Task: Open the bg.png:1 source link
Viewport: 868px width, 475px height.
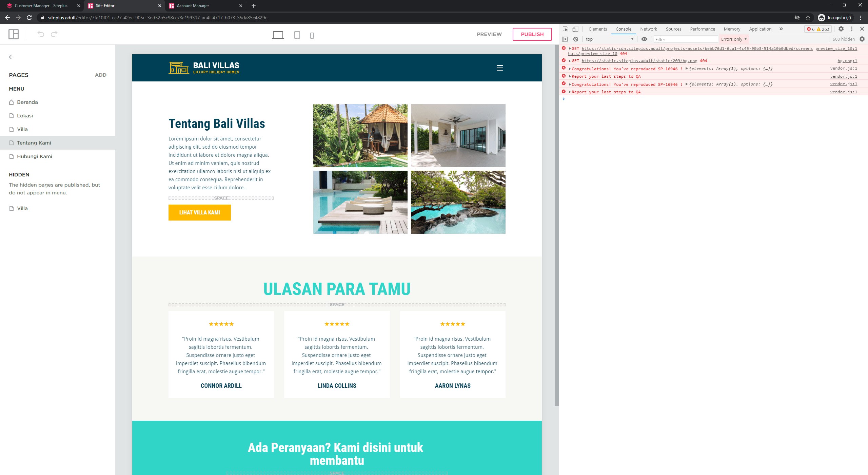Action: point(847,61)
